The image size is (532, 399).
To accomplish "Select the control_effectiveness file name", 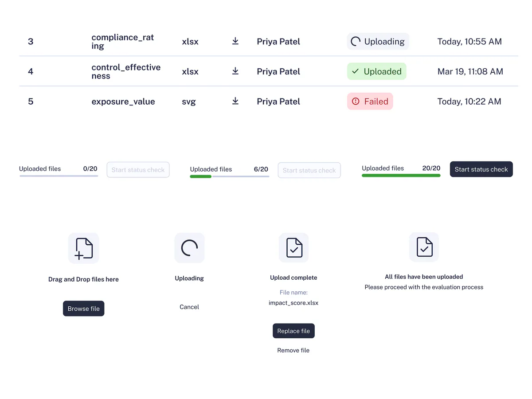I will [126, 71].
